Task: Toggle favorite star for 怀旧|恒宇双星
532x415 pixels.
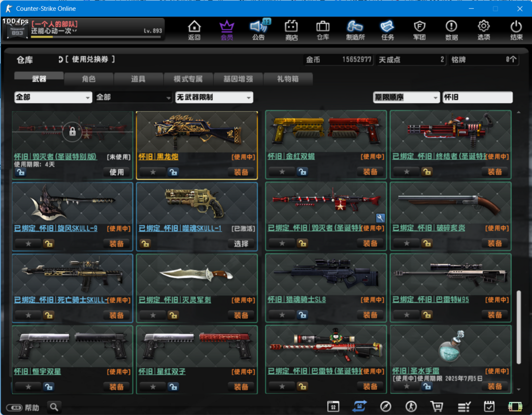Action: click(29, 386)
